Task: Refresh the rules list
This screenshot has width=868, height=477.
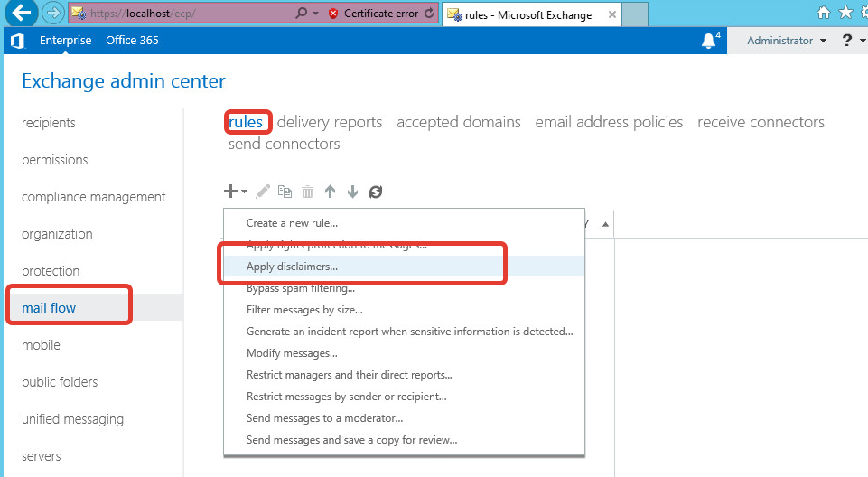Action: pyautogui.click(x=376, y=192)
